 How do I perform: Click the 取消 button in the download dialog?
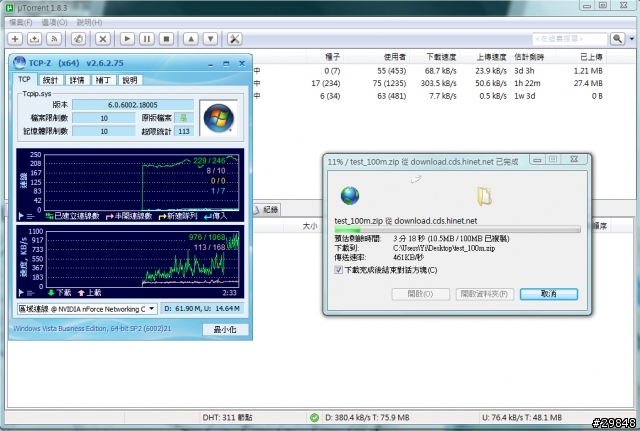549,294
